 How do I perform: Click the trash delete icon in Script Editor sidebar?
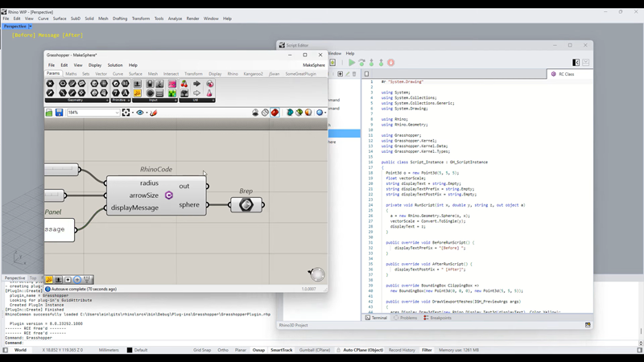[x=354, y=74]
